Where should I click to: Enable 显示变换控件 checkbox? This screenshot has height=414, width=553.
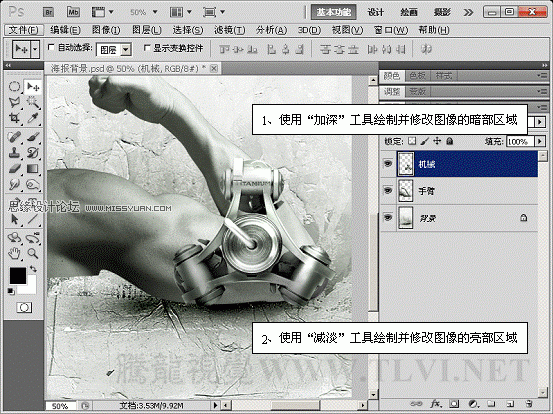(147, 47)
